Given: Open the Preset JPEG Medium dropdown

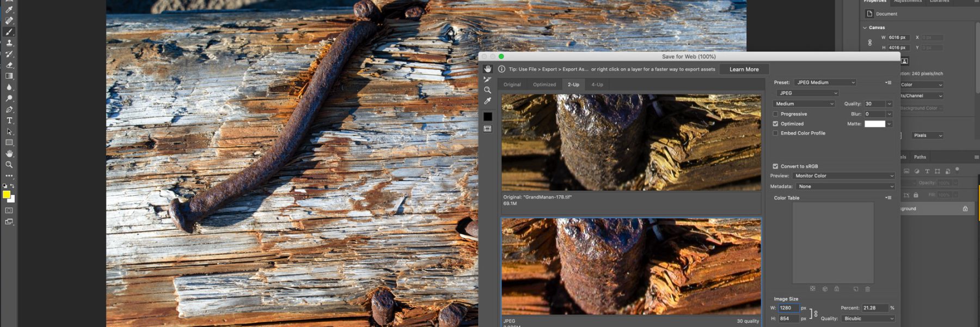Looking at the screenshot, I should point(825,83).
